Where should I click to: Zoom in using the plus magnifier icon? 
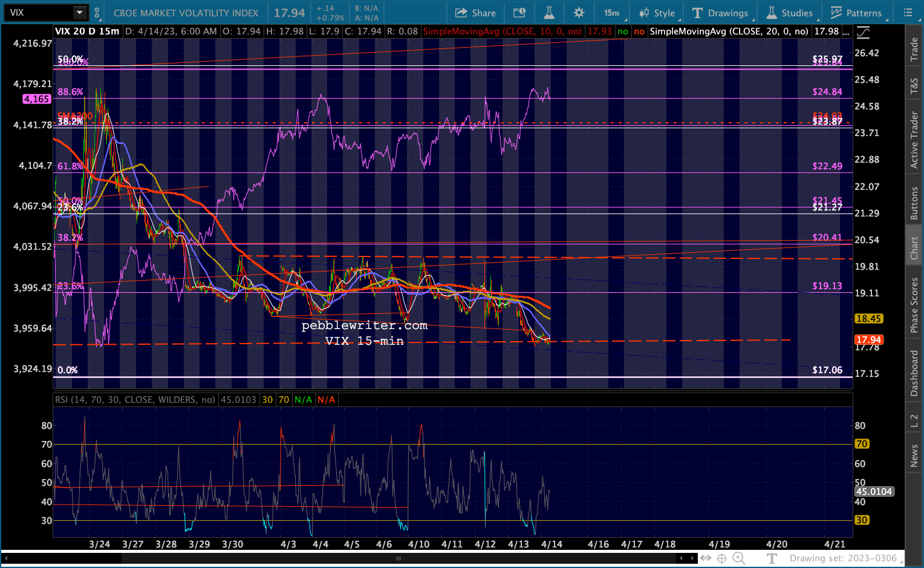[x=738, y=558]
